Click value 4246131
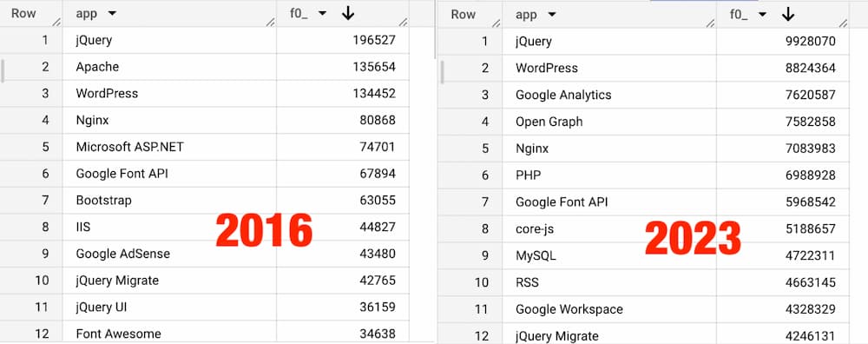This screenshot has height=344, width=868. point(811,335)
